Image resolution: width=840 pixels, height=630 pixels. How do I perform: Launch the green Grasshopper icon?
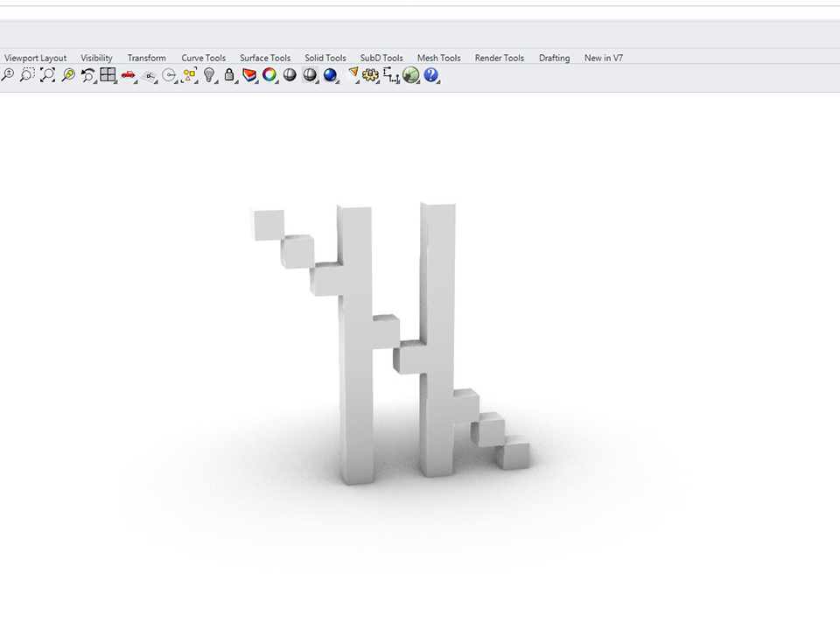tap(411, 75)
